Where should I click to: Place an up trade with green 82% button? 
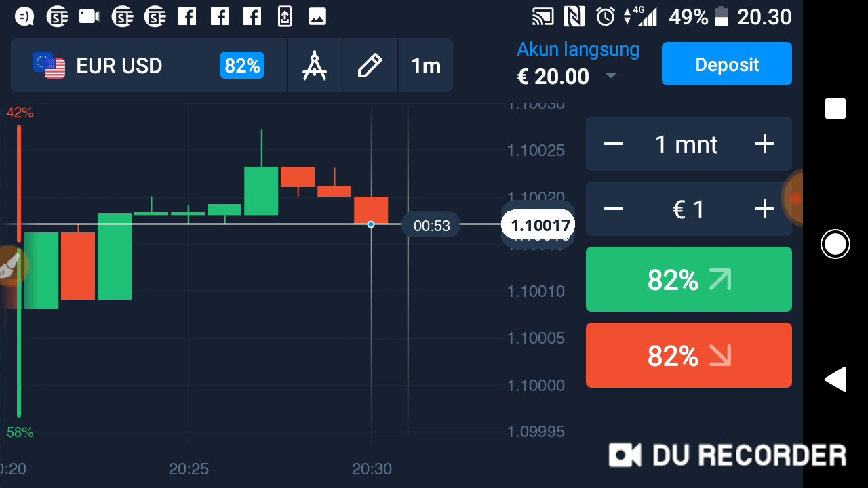tap(689, 279)
